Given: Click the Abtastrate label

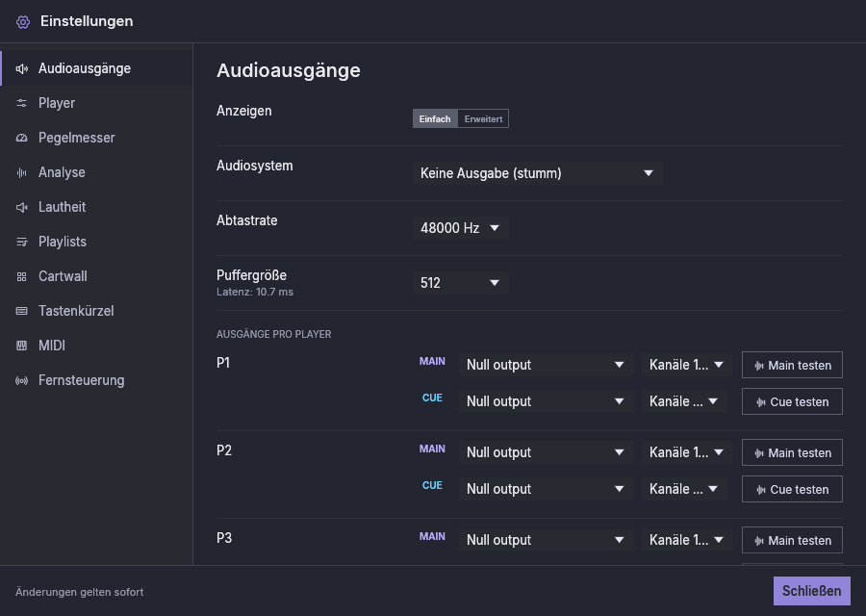Looking at the screenshot, I should pyautogui.click(x=247, y=220).
